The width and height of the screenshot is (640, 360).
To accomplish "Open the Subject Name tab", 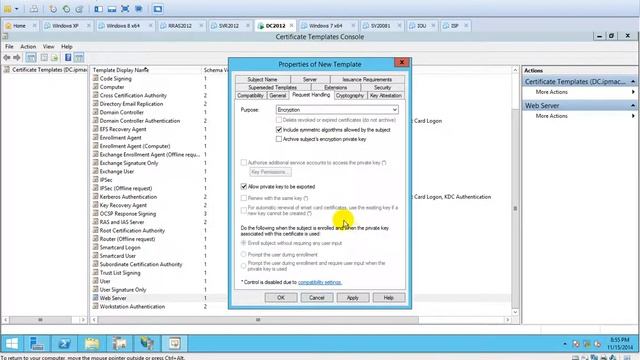I will tap(262, 80).
